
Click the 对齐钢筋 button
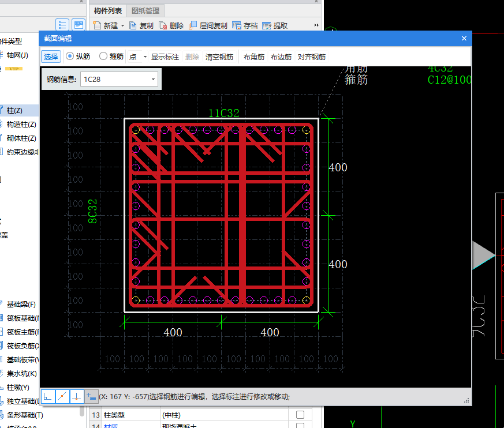tap(312, 57)
